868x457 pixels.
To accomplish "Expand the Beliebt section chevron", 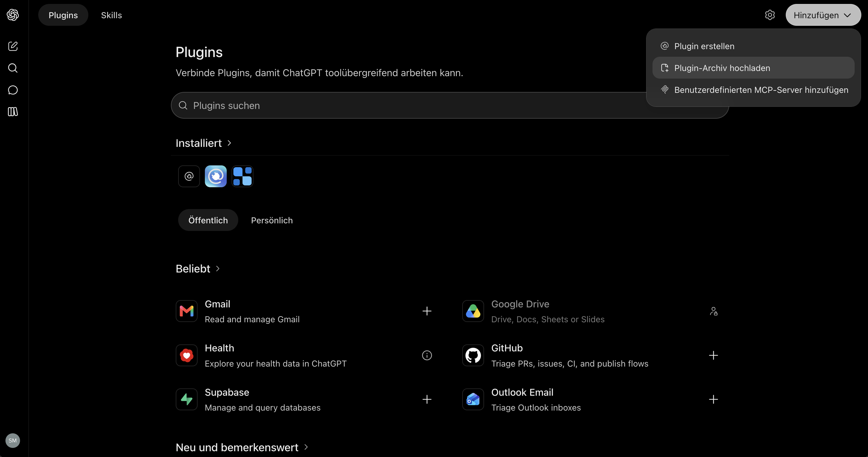I will [218, 269].
